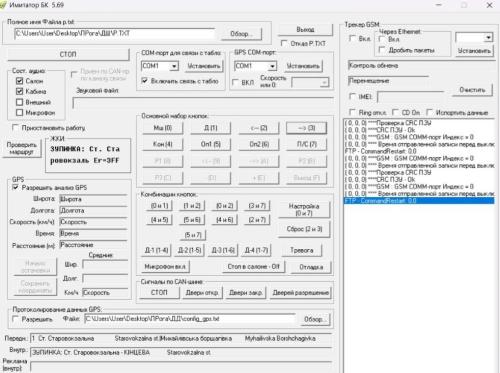Click the П/С (7) keypad button
Image resolution: width=500 pixels, height=373 pixels.
306,144
